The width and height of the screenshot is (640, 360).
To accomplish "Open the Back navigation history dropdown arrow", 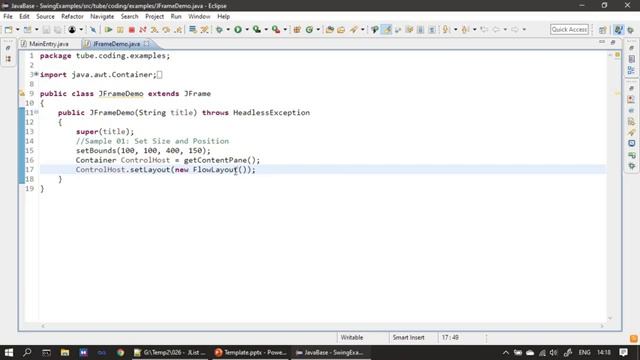I will (505, 30).
